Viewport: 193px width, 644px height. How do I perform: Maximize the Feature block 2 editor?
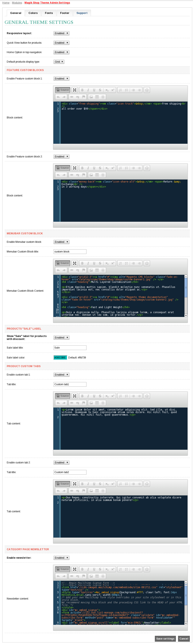[x=75, y=168]
